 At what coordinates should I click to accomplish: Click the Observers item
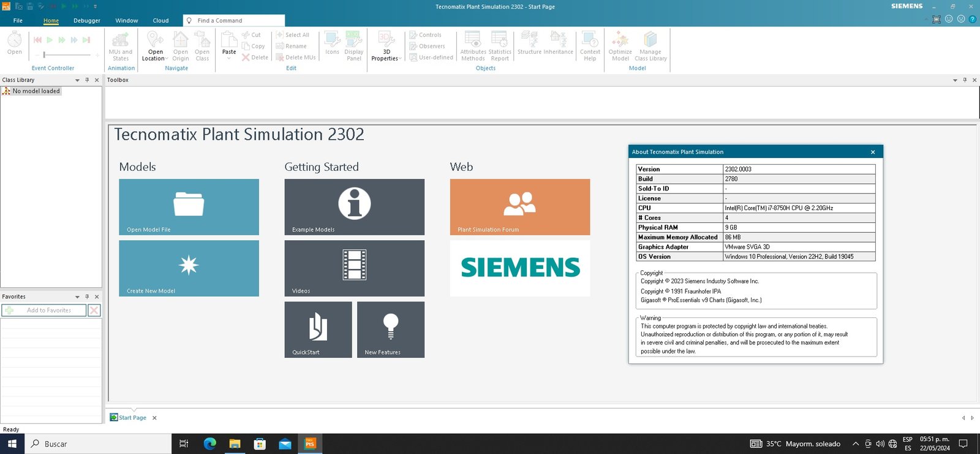click(x=428, y=46)
